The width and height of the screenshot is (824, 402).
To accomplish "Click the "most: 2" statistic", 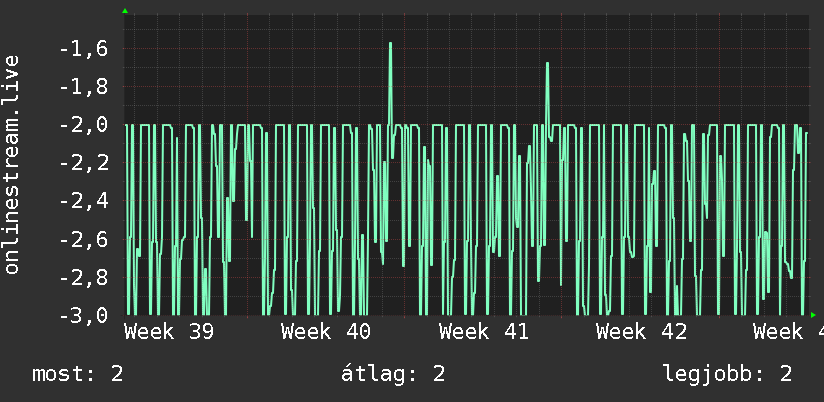I will click(78, 374).
